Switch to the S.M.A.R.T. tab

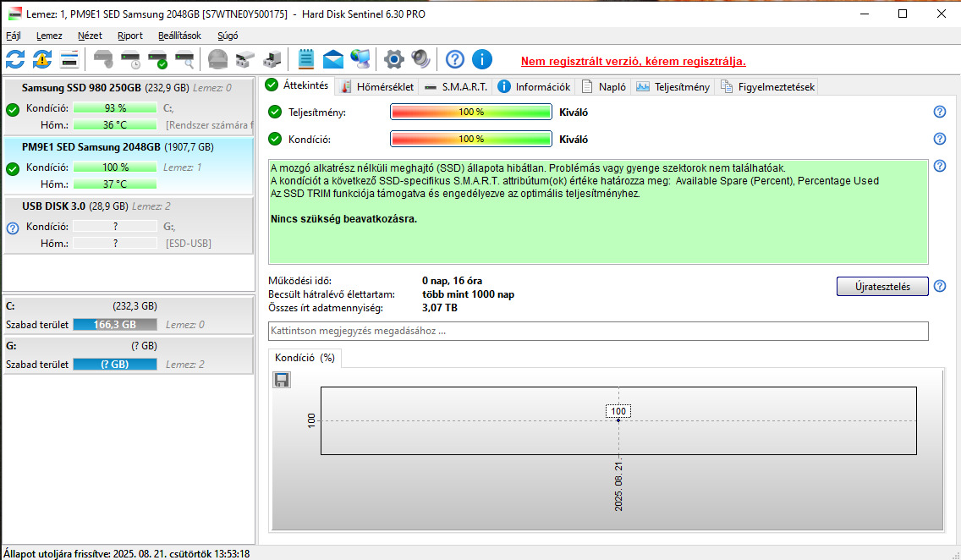457,87
